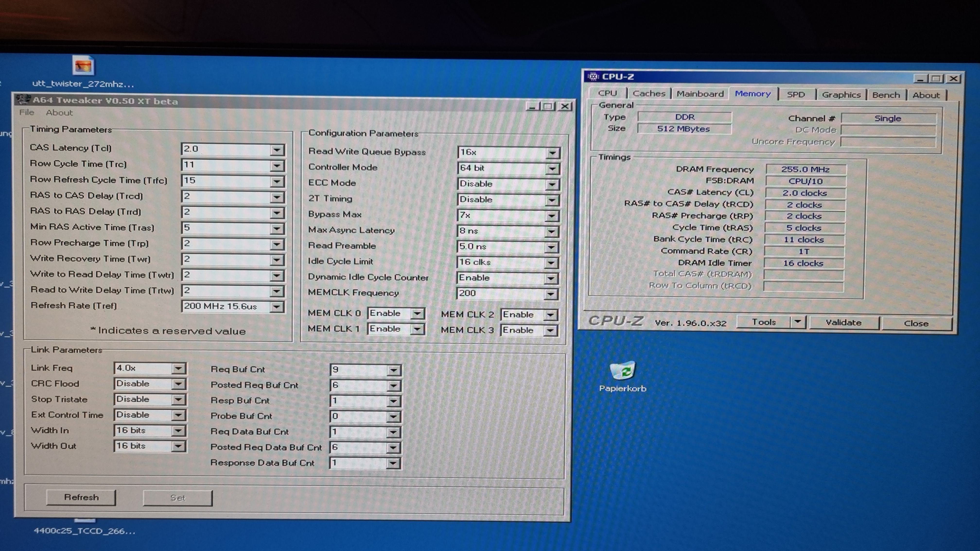This screenshot has width=980, height=551.
Task: Click the A64 Tweaker title bar icon
Action: (x=23, y=100)
